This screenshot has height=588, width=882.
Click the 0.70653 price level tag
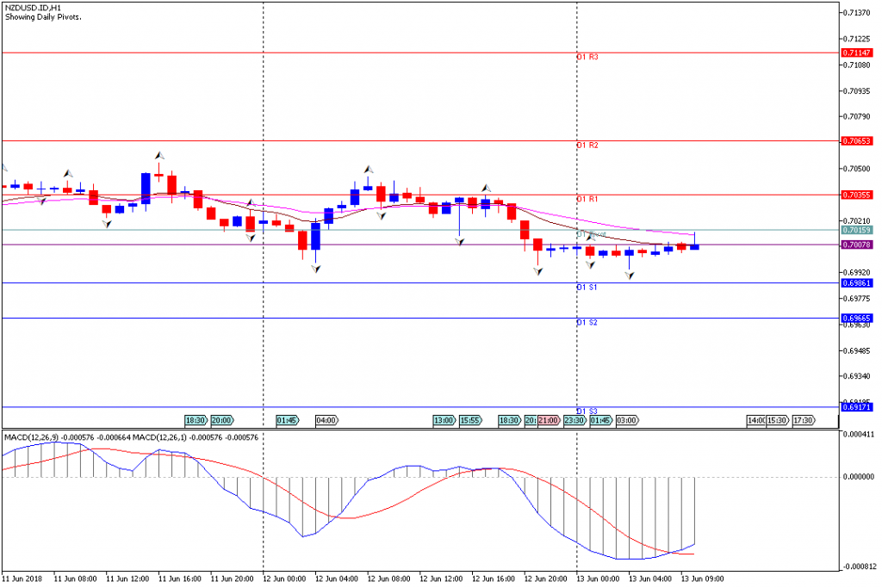tap(859, 140)
